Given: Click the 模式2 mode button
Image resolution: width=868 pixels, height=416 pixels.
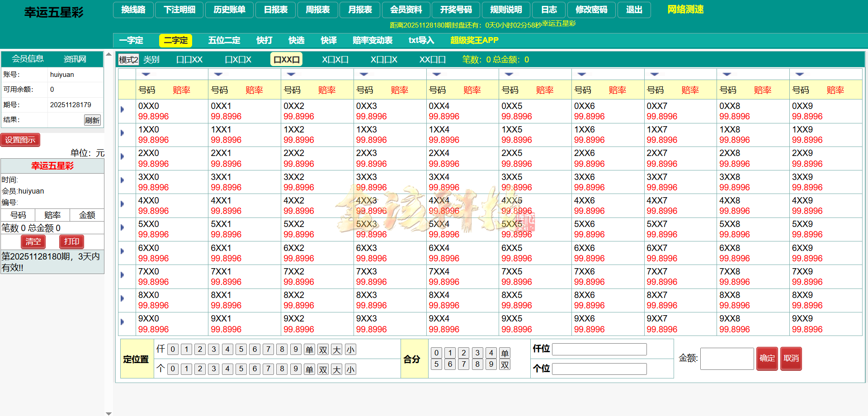Looking at the screenshot, I should tap(128, 60).
